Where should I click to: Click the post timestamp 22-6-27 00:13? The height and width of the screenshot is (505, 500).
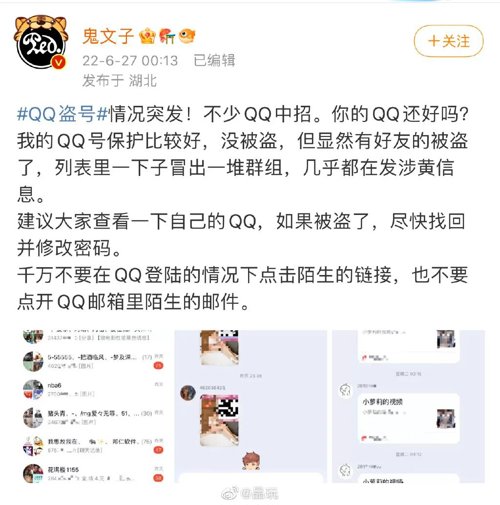(x=130, y=61)
